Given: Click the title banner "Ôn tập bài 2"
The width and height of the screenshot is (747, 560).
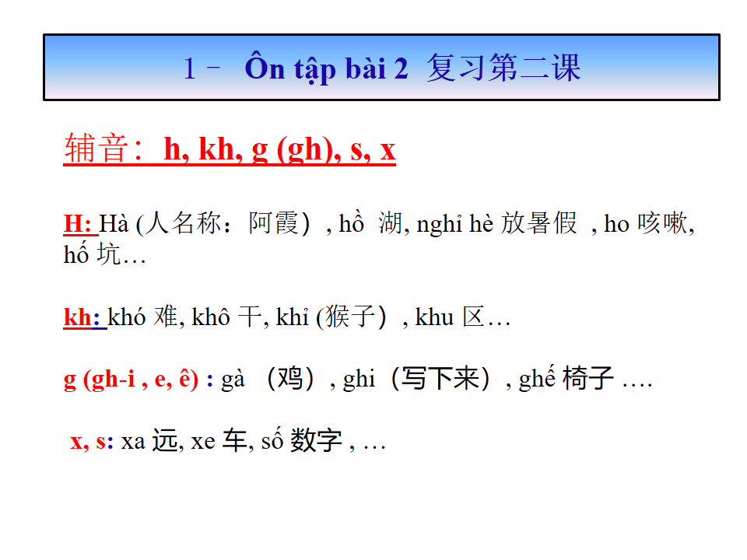Looking at the screenshot, I should coord(325,68).
